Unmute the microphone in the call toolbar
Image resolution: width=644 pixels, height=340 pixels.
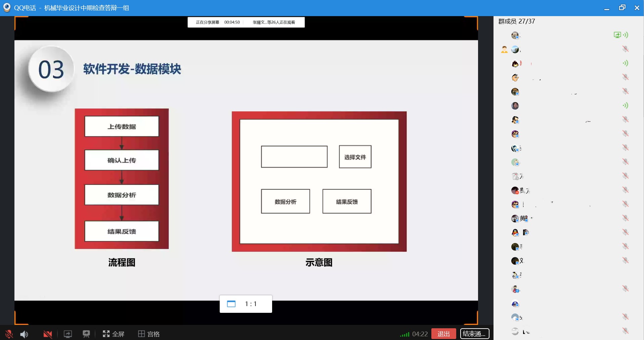pos(9,334)
